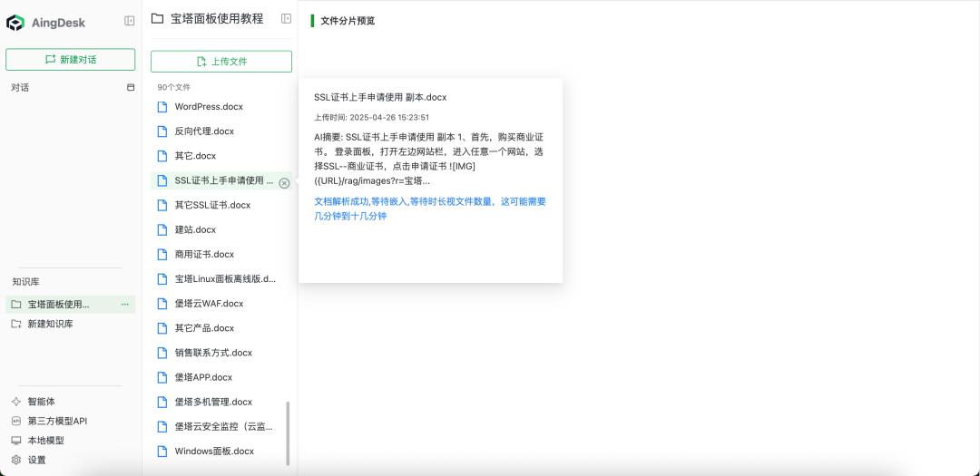The image size is (980, 476).
Task: Click the AI摘要 summary text in popup
Action: click(x=430, y=159)
